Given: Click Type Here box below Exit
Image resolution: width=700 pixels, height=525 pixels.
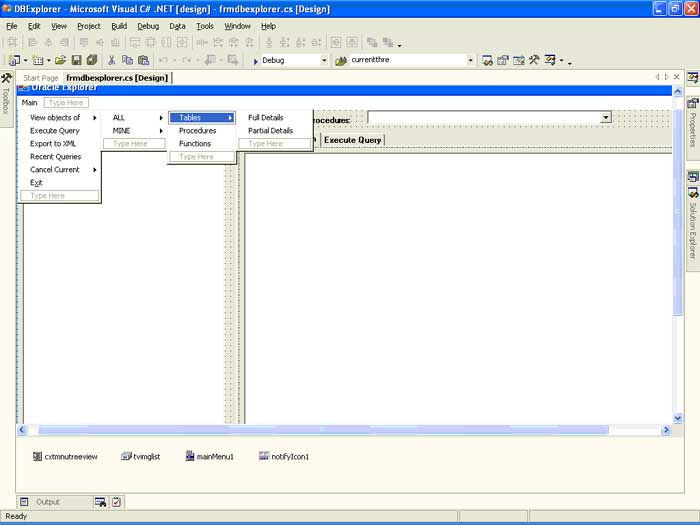Looking at the screenshot, I should pyautogui.click(x=60, y=196).
